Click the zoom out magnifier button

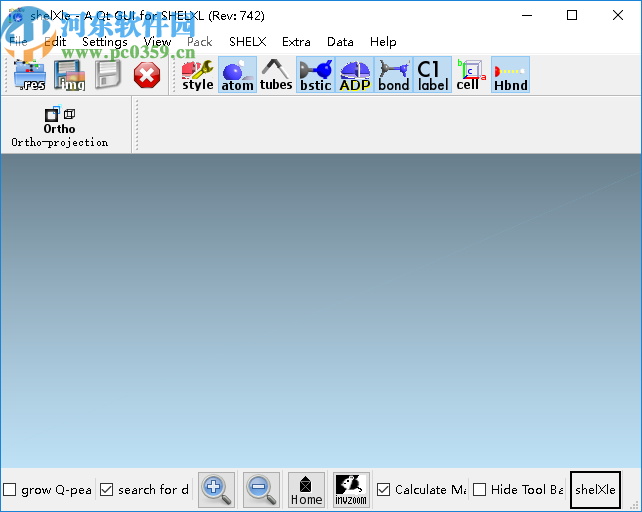(261, 490)
